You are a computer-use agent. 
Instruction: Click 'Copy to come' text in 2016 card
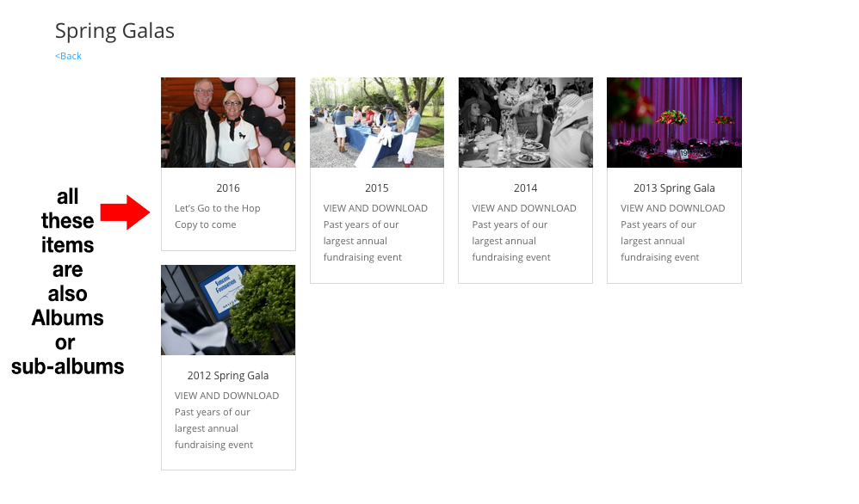[206, 225]
